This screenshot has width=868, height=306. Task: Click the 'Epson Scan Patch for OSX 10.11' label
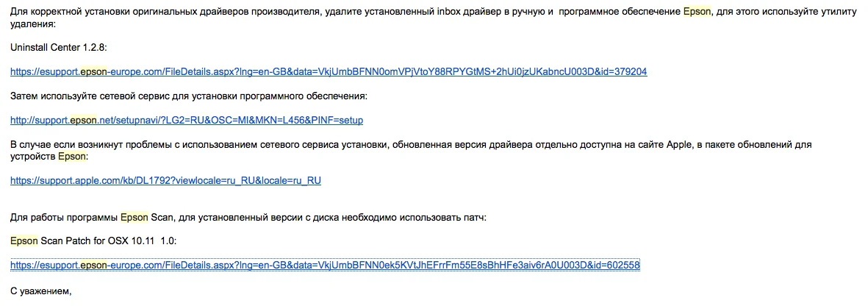pyautogui.click(x=93, y=241)
